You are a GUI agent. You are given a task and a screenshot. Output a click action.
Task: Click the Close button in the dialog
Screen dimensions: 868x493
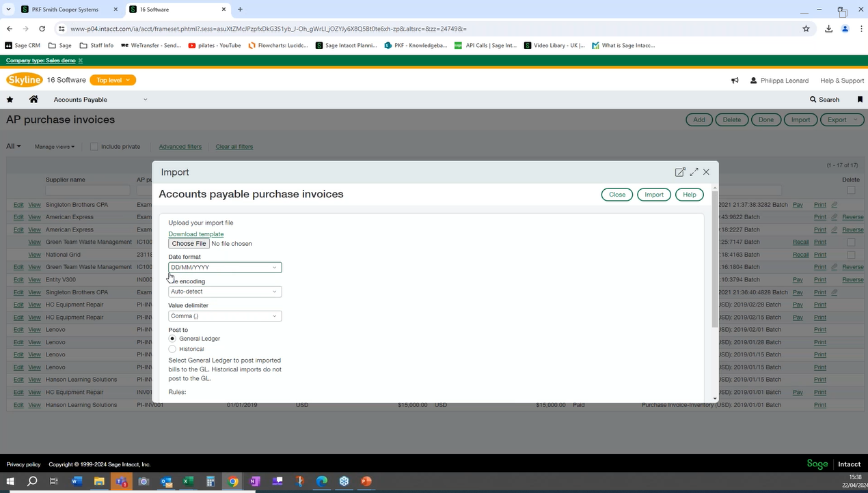[x=617, y=195]
